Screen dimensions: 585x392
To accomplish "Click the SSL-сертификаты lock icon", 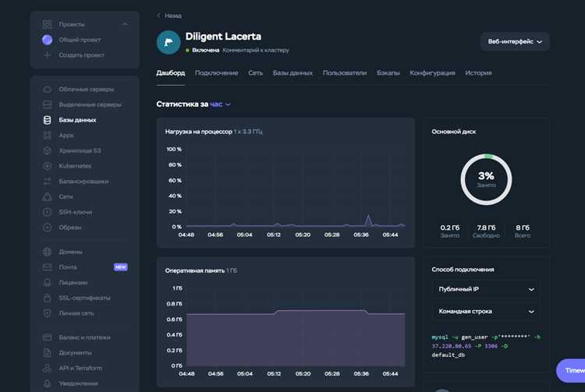I will click(x=47, y=298).
